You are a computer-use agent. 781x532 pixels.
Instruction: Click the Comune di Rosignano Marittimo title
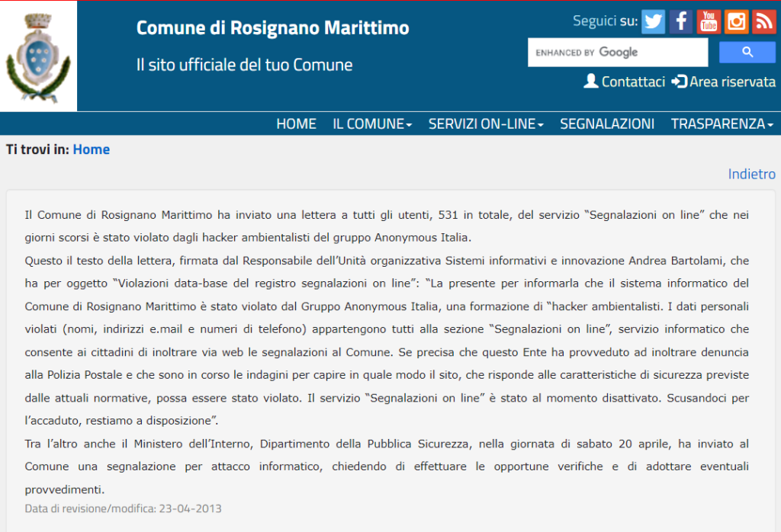(x=272, y=28)
